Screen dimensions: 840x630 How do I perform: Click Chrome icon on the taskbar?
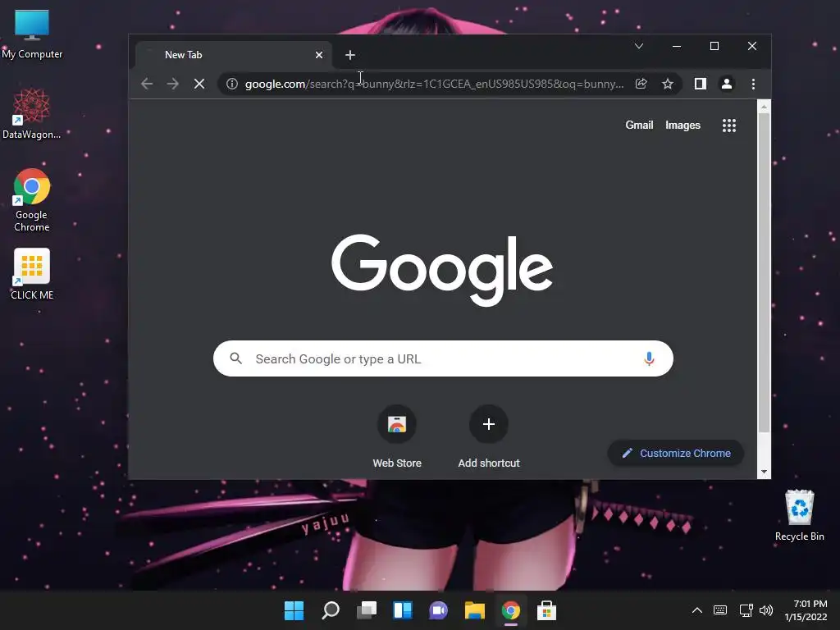pyautogui.click(x=510, y=610)
